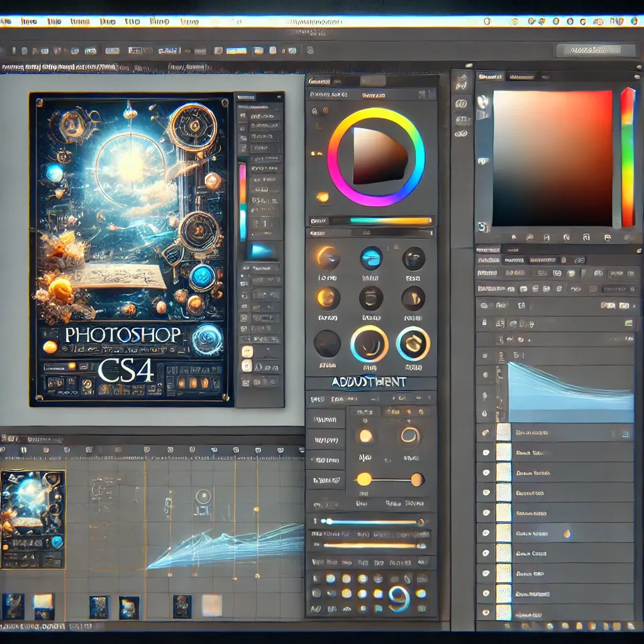
Task: Pick the dark icon with the tan cone shape
Action: (x=413, y=298)
